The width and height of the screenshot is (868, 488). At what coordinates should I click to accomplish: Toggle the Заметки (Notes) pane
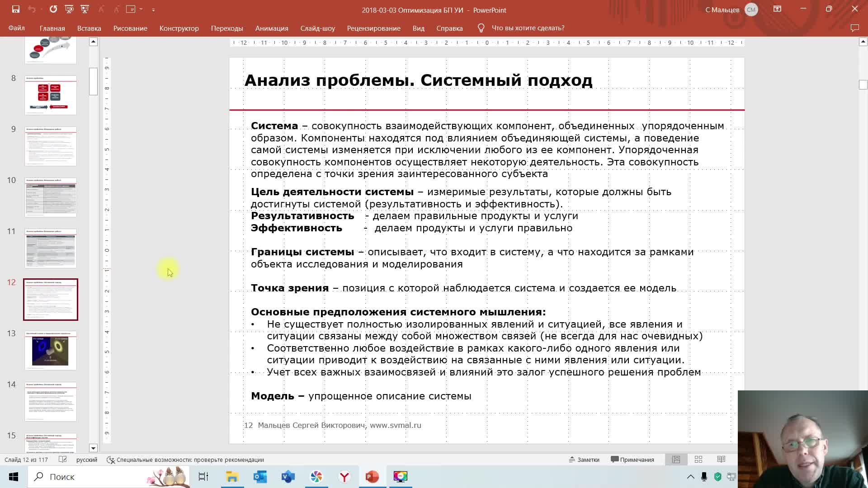584,460
